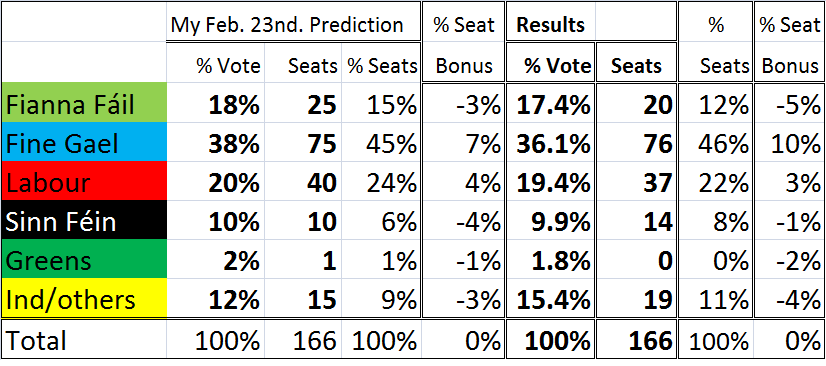
Task: Click the Total row label cell
Action: [84, 339]
